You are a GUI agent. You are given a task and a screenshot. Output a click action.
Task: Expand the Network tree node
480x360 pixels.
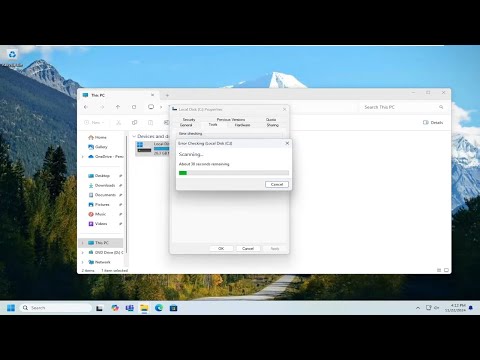pyautogui.click(x=83, y=262)
